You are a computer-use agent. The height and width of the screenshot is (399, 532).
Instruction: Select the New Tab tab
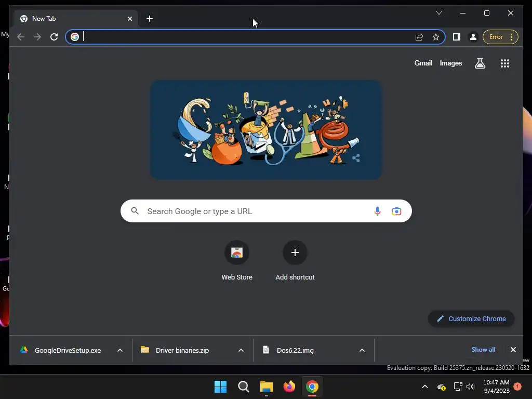[75, 19]
